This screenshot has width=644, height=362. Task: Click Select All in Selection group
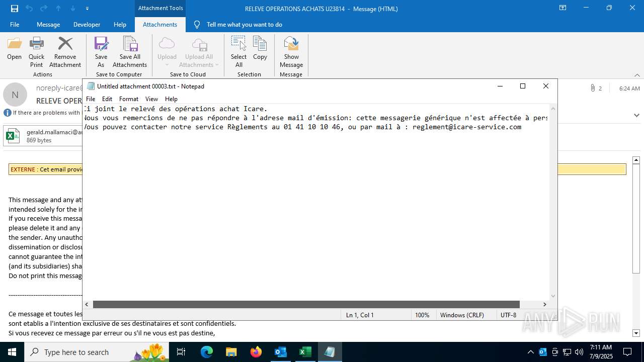pyautogui.click(x=238, y=52)
